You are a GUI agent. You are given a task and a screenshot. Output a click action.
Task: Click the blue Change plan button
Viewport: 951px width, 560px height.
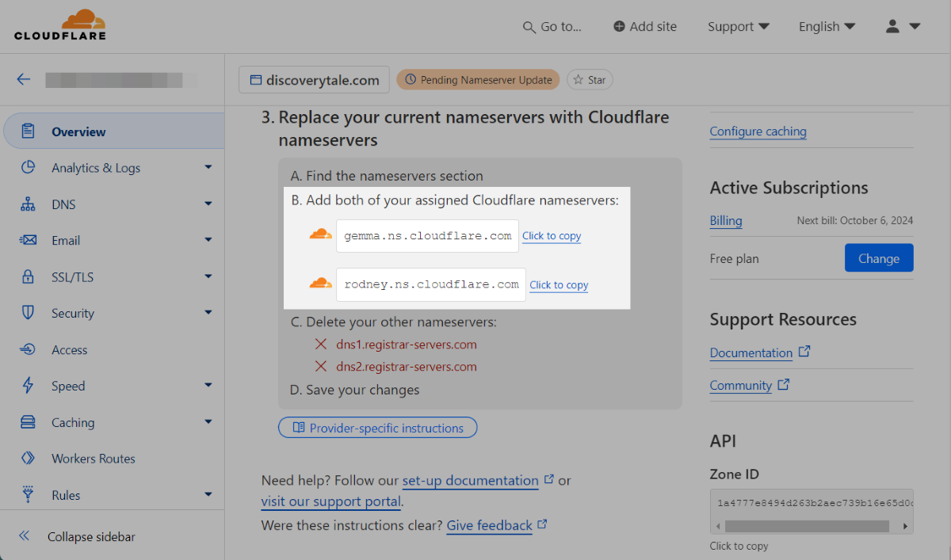[879, 258]
